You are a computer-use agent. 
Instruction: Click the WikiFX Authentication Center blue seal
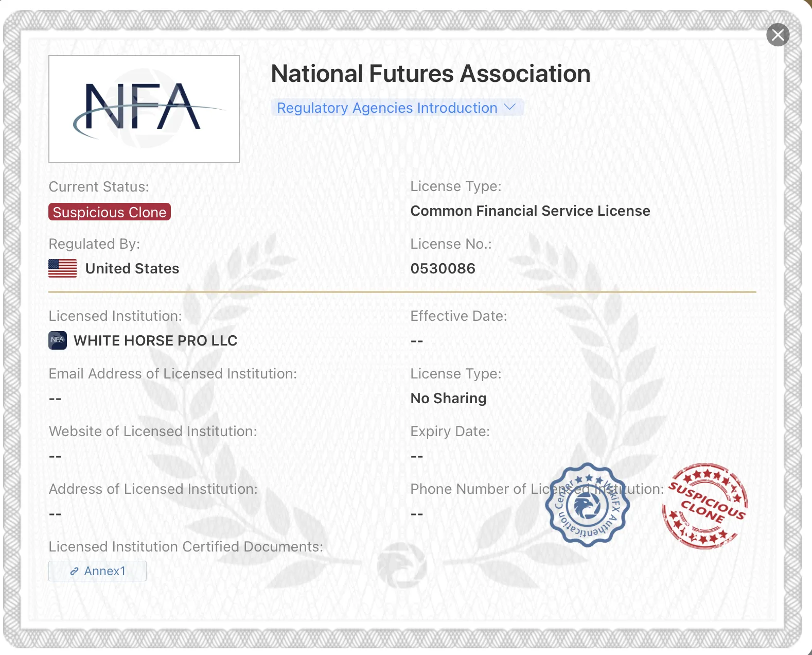587,505
